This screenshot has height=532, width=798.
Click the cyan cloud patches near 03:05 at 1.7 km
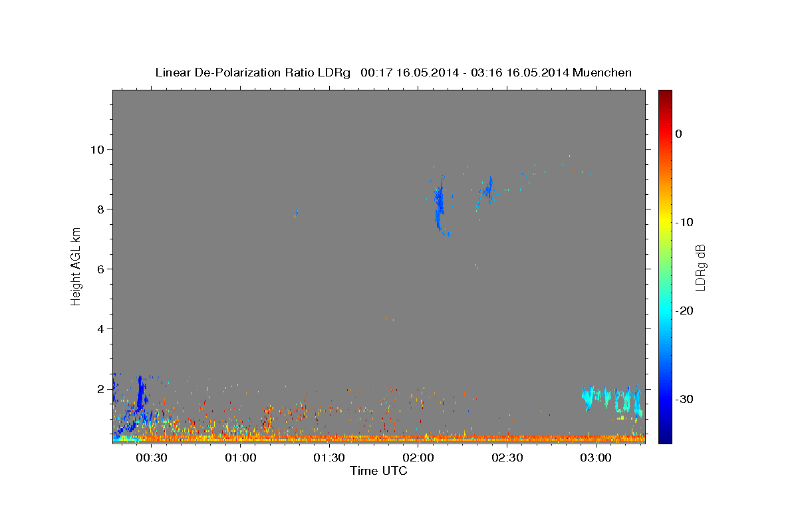pos(612,400)
